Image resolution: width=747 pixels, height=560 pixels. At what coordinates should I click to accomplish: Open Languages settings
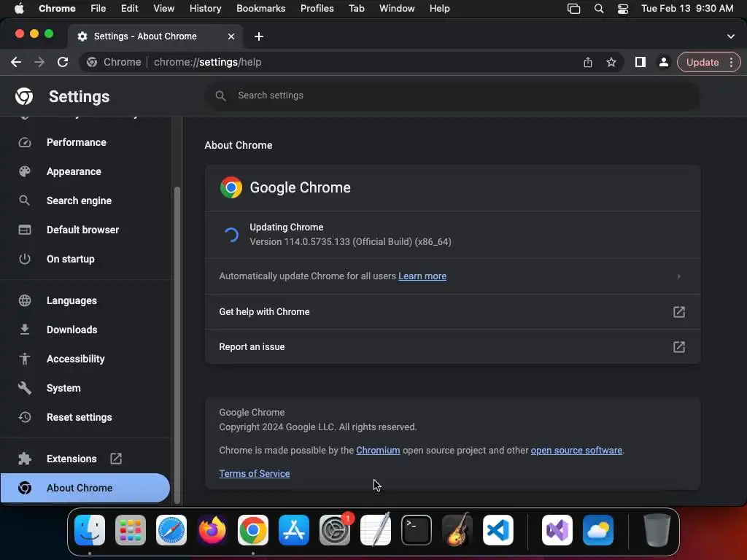86,300
